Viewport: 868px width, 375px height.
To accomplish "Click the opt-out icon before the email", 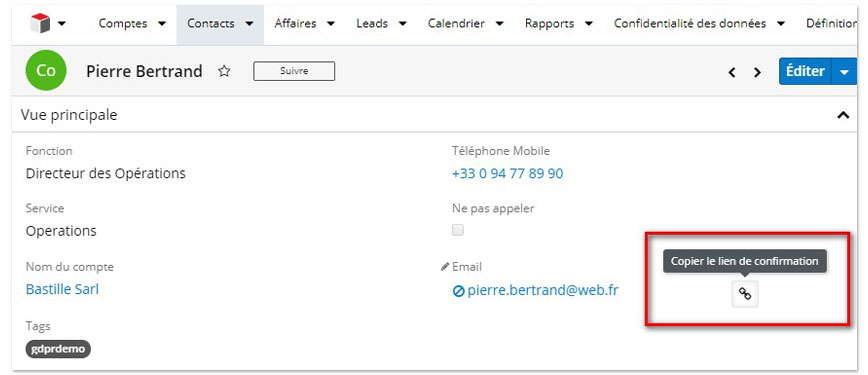I will click(x=458, y=291).
